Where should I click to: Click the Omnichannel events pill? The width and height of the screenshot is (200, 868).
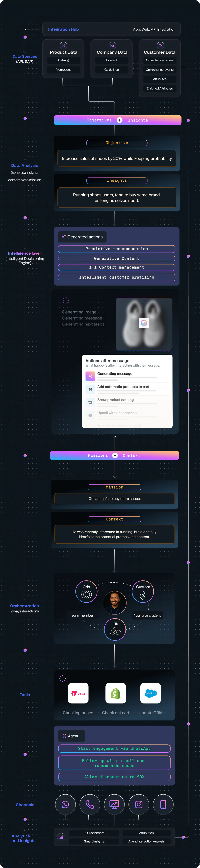pyautogui.click(x=160, y=70)
